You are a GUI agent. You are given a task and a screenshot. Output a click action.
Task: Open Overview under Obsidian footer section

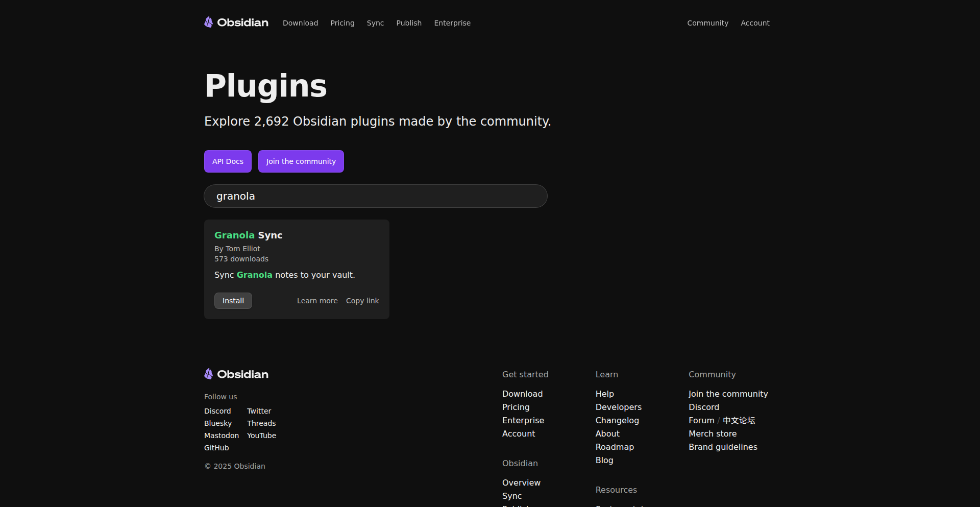pyautogui.click(x=521, y=482)
